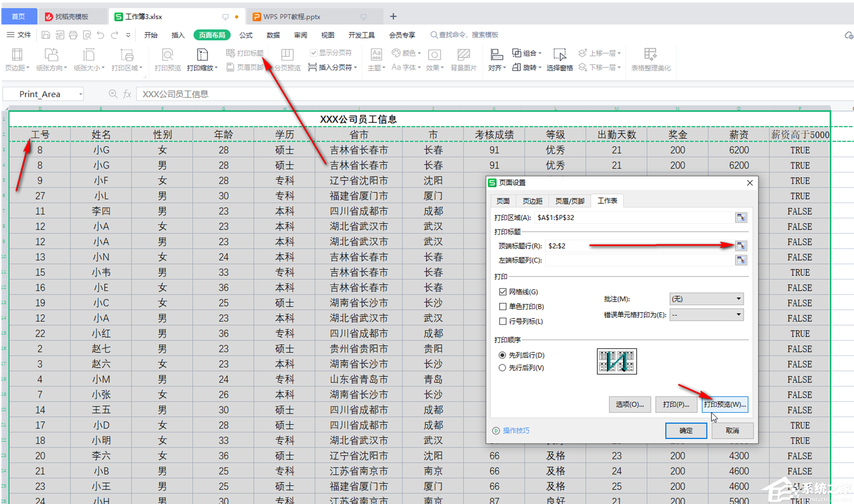This screenshot has width=854, height=504.
Task: Click the Print Preview button in dialog
Action: (724, 404)
